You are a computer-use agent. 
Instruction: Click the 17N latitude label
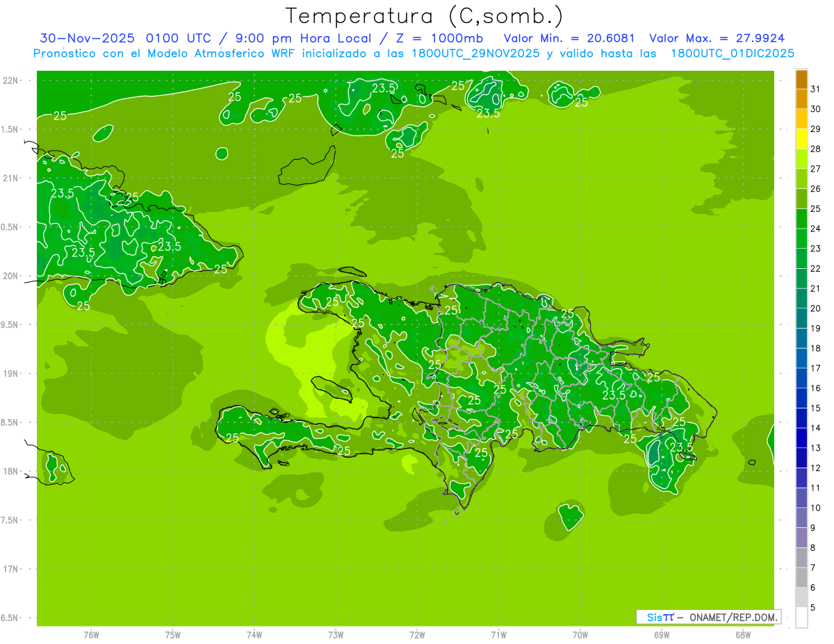click(12, 569)
